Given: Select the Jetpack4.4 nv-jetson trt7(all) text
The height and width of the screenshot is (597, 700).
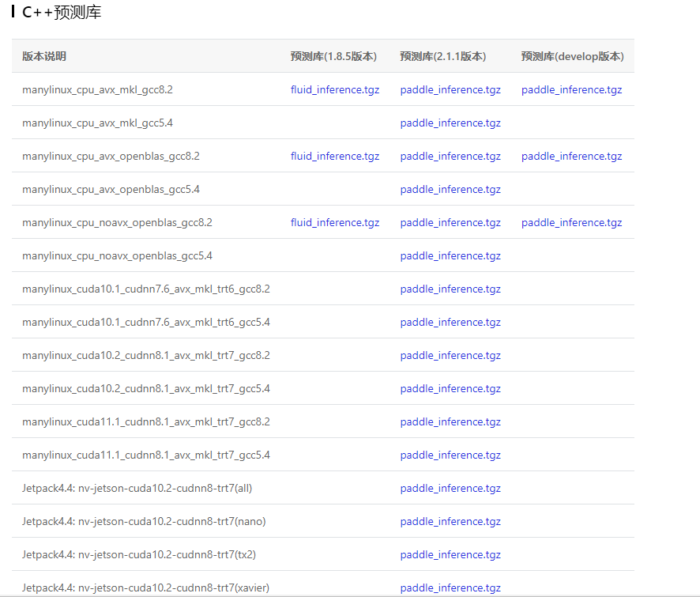Looking at the screenshot, I should tap(137, 489).
